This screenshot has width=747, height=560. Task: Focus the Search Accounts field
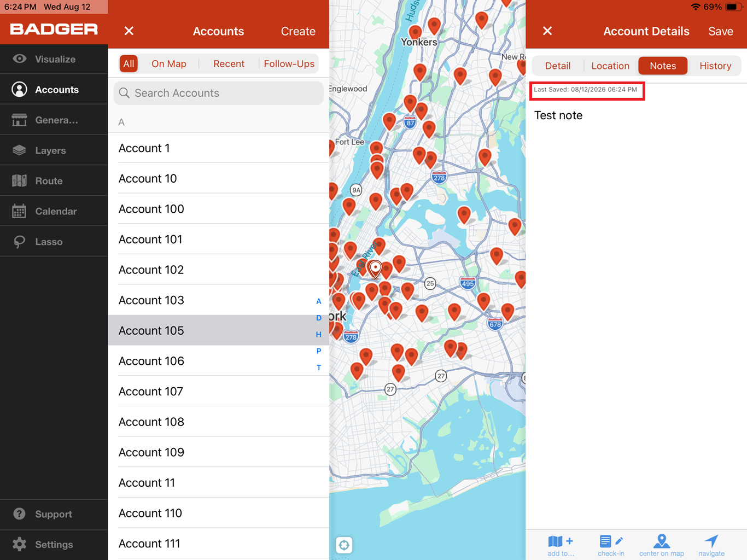(218, 93)
